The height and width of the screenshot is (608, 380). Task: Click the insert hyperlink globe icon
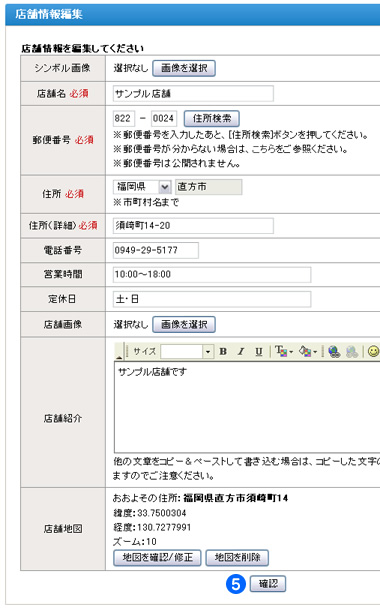coord(334,351)
